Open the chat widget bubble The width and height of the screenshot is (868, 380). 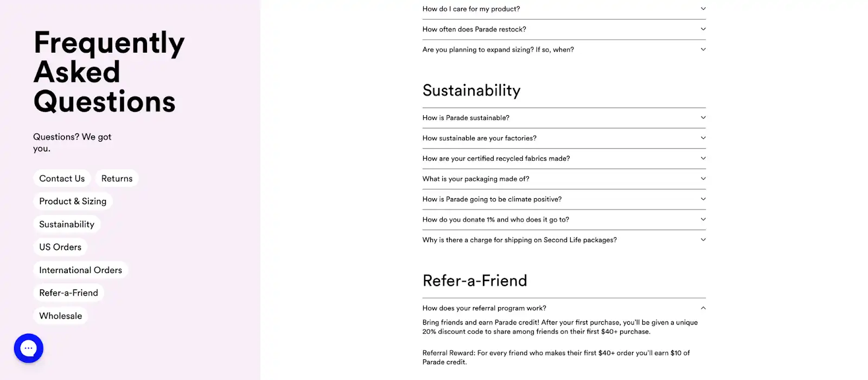click(x=28, y=348)
